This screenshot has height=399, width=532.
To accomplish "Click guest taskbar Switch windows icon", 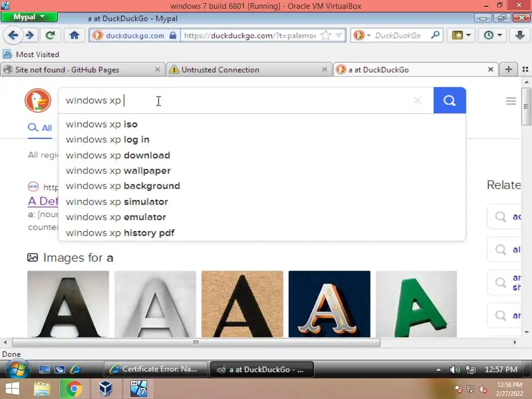I will [60, 369].
